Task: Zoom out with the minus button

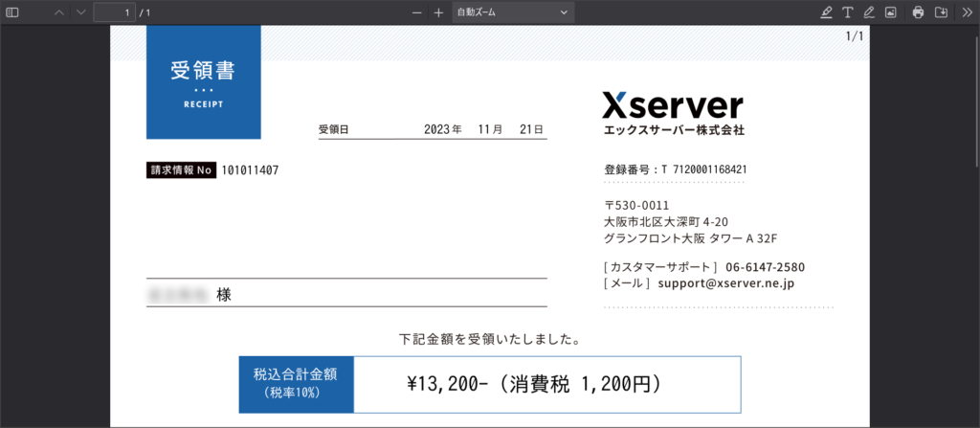Action: tap(417, 12)
